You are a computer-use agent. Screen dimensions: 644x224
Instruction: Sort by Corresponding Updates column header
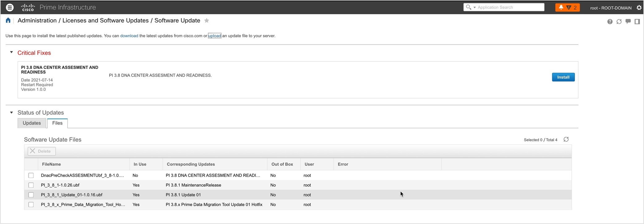click(215, 164)
